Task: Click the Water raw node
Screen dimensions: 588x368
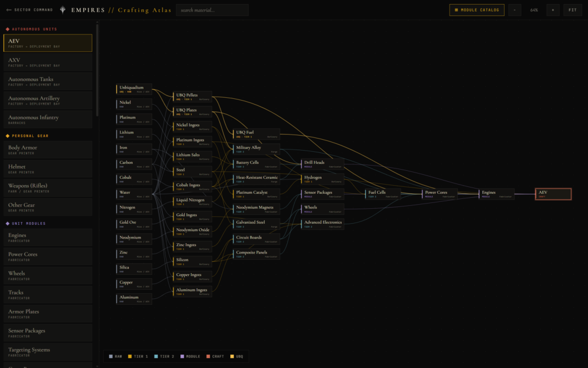Action: click(134, 194)
